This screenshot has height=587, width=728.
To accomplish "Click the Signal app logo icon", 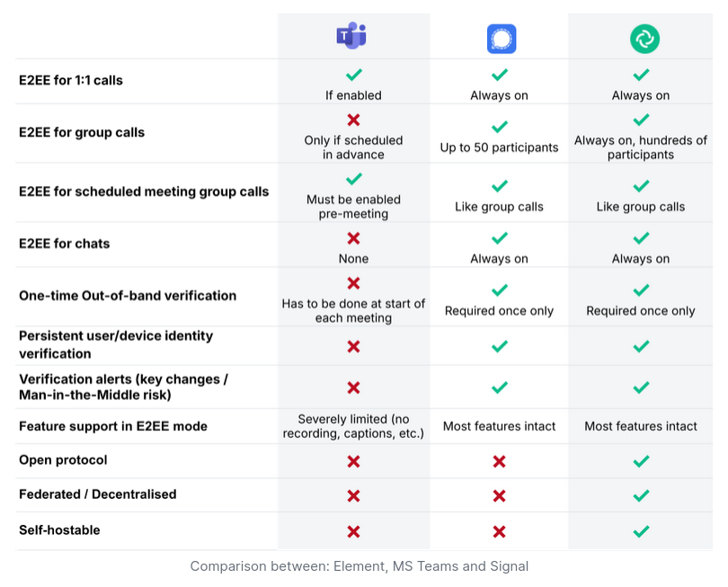I will 502,39.
